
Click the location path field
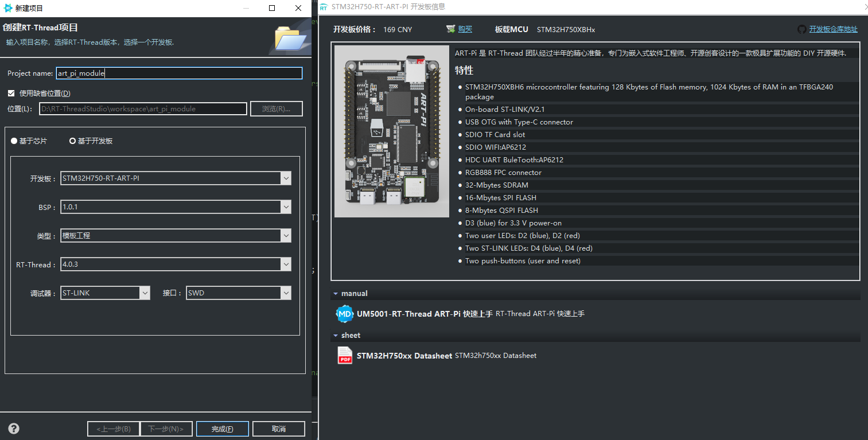[x=143, y=108]
